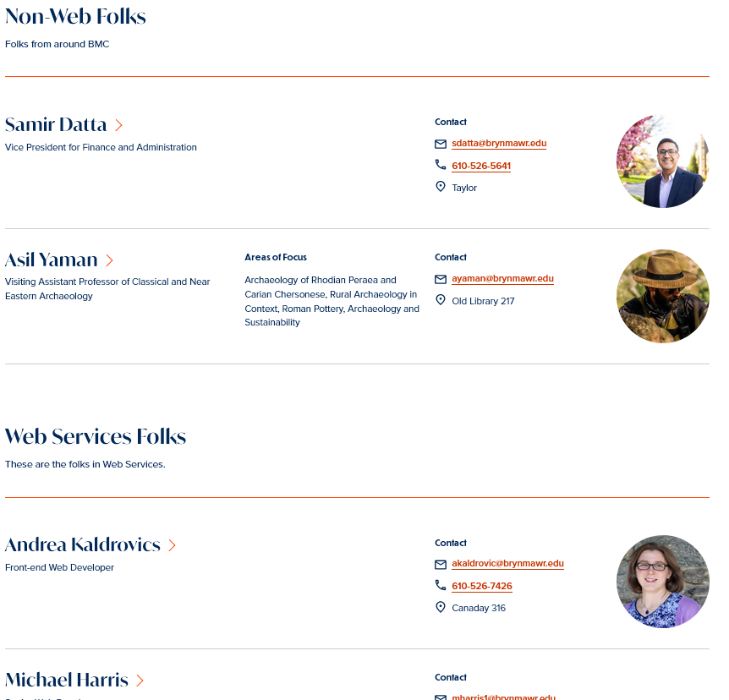Open Samir Datta's profile via the chevron arrow
Image resolution: width=729 pixels, height=700 pixels.
pos(118,125)
